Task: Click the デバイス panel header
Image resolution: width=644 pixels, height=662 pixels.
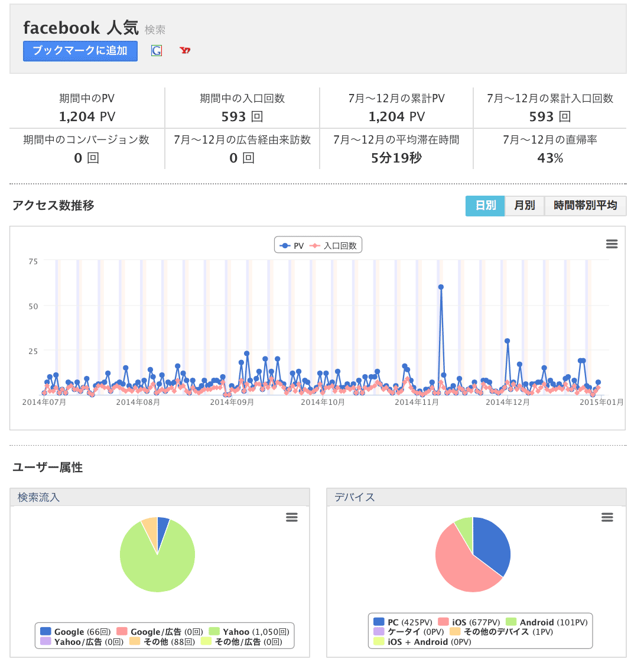Action: click(476, 497)
